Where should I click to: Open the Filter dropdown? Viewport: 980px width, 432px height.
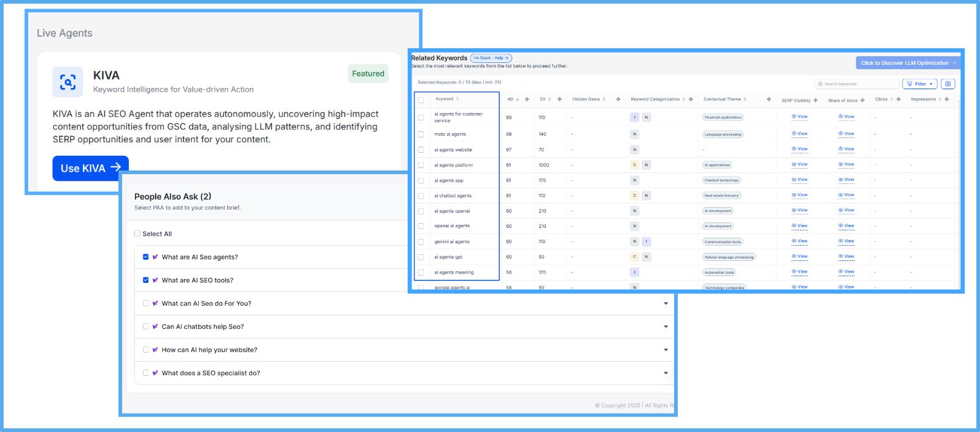click(920, 84)
